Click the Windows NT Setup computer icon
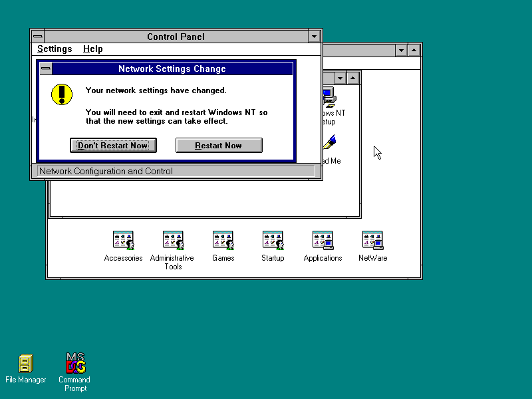Screen dimensions: 532x399 point(329,97)
